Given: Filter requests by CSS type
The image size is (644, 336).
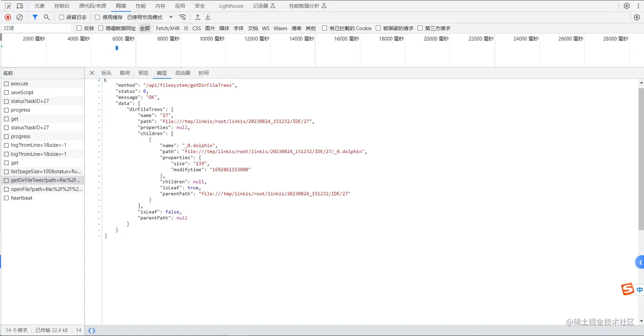Looking at the screenshot, I should point(196,28).
